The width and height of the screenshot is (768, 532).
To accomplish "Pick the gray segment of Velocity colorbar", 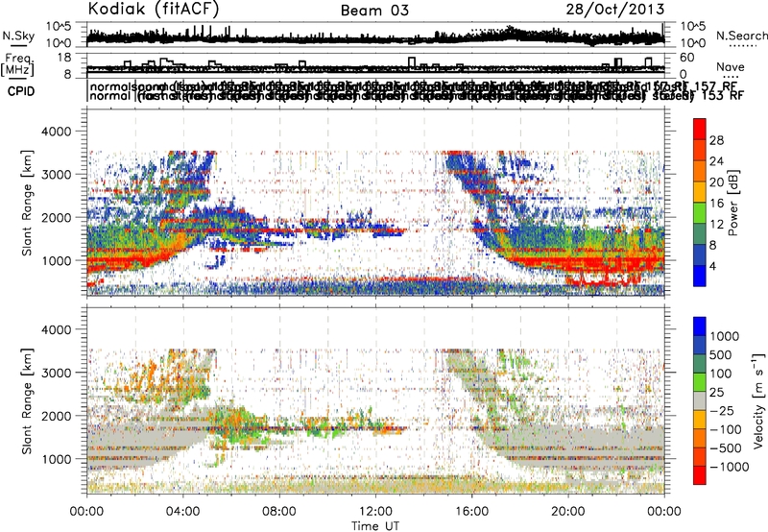I will pyautogui.click(x=700, y=400).
